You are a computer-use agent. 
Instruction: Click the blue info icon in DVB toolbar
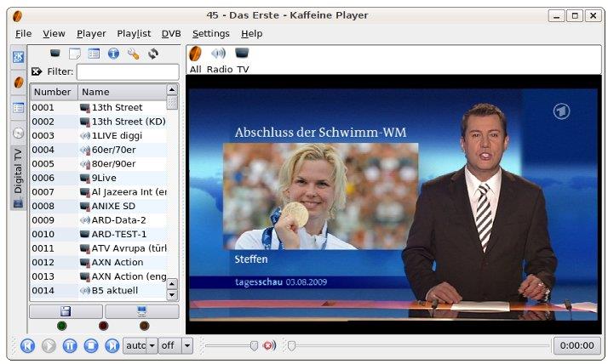point(113,54)
